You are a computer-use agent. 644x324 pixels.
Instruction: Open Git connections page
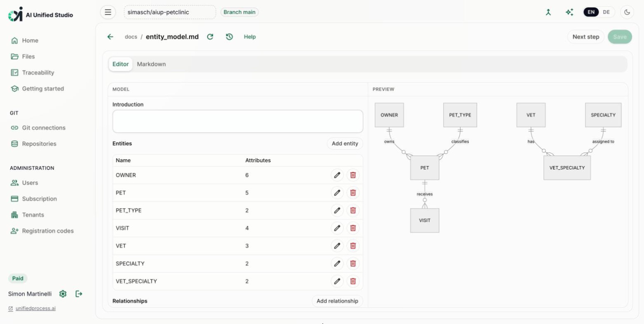(44, 128)
